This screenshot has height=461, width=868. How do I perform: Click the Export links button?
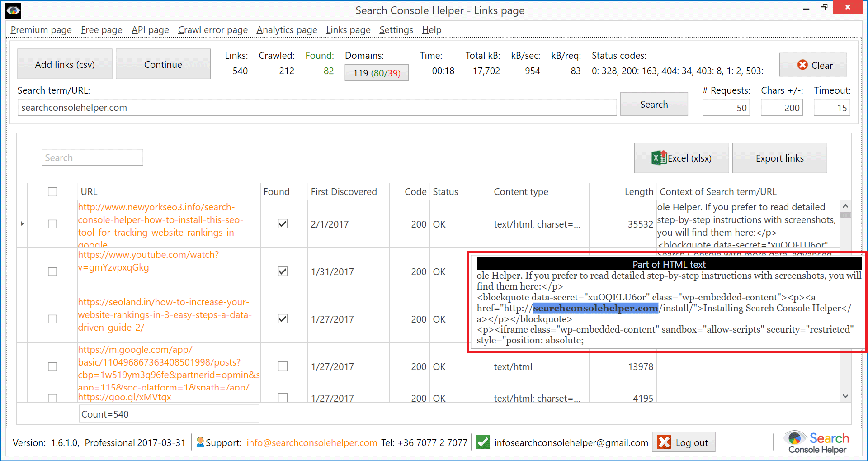coord(779,158)
